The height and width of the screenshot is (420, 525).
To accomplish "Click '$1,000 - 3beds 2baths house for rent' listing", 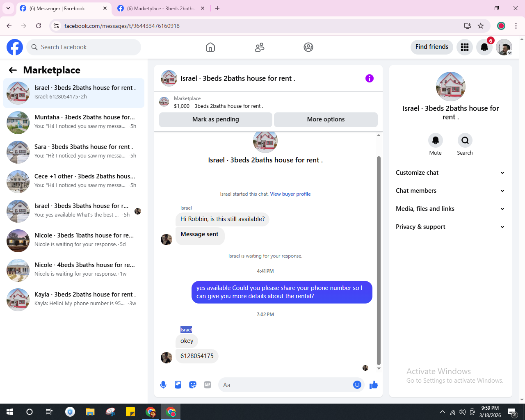I will pyautogui.click(x=219, y=106).
